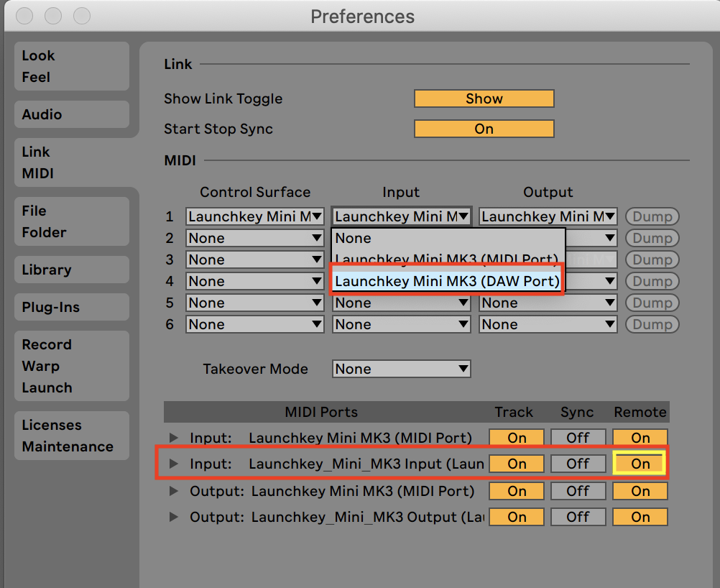Open the Output dropdown in row 4
The image size is (720, 588).
point(591,281)
